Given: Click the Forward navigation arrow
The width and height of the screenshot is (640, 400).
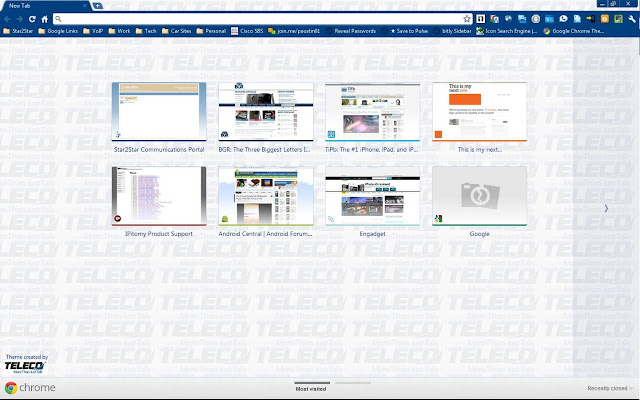Looking at the screenshot, I should (x=20, y=19).
